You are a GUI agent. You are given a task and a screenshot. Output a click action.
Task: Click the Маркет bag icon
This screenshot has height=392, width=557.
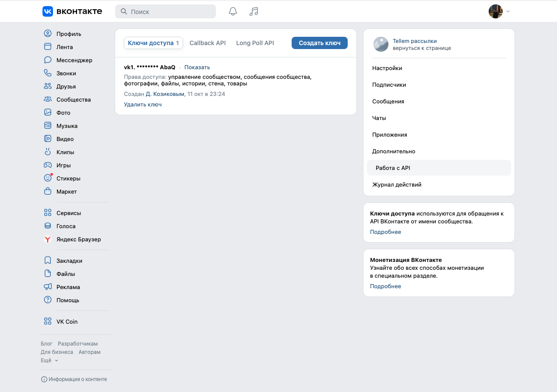(48, 191)
